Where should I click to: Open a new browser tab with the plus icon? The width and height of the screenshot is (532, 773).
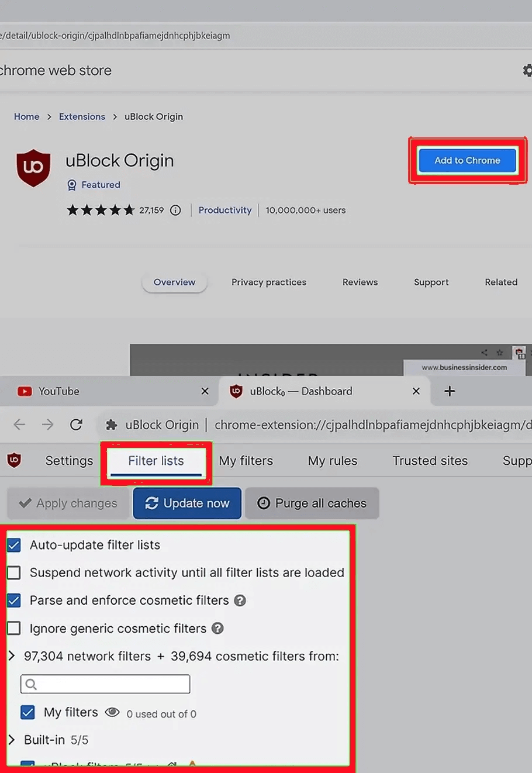click(450, 391)
